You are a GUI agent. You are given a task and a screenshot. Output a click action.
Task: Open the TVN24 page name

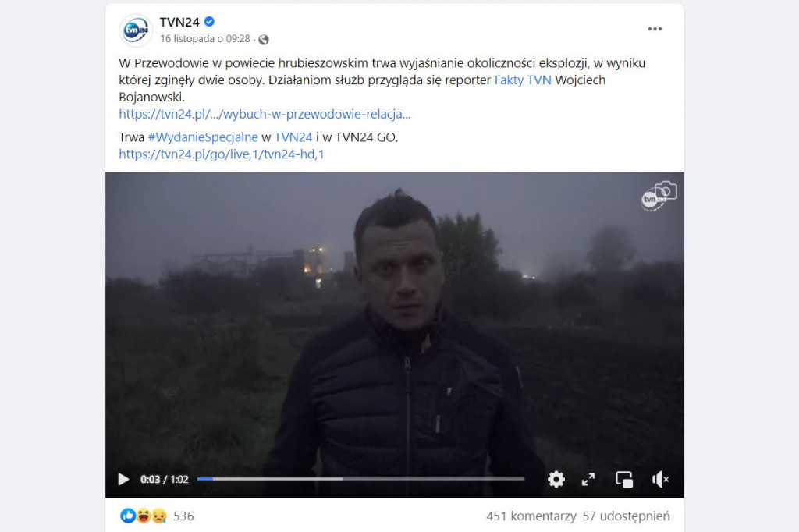(x=179, y=22)
